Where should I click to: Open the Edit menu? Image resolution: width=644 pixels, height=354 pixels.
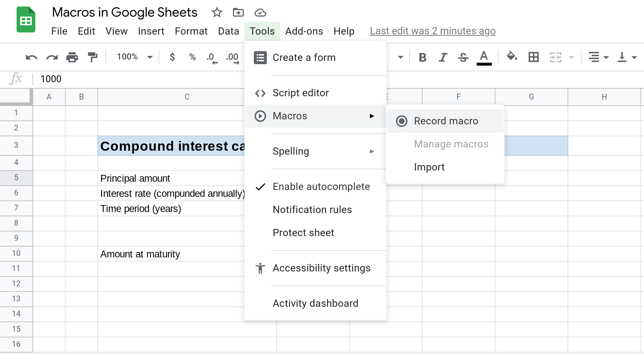pyautogui.click(x=86, y=31)
